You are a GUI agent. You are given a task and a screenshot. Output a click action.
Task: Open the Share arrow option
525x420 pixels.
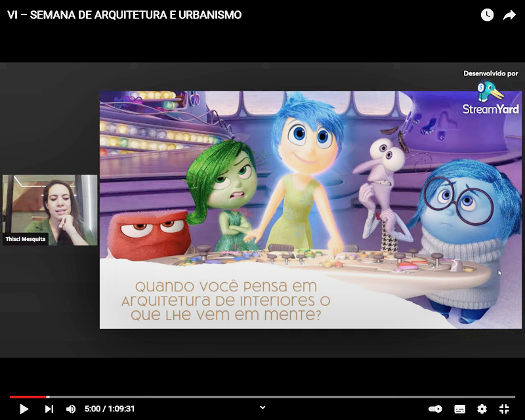tap(509, 14)
